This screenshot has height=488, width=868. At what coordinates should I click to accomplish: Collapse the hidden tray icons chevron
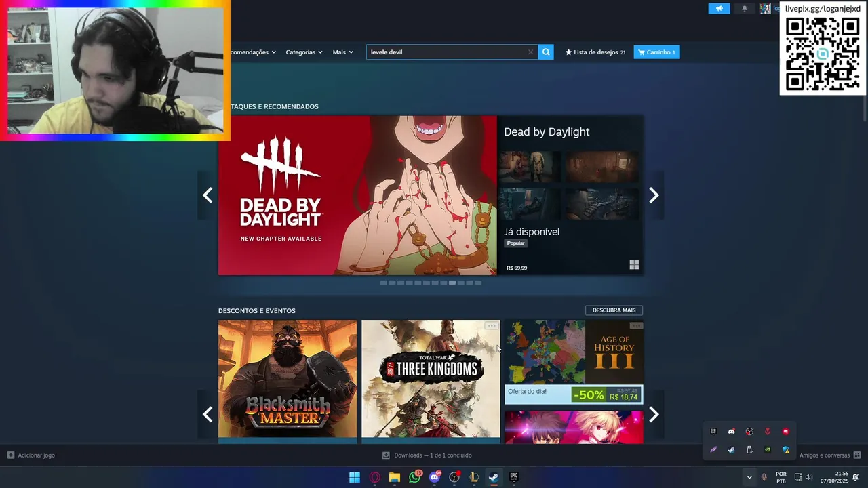(x=749, y=477)
